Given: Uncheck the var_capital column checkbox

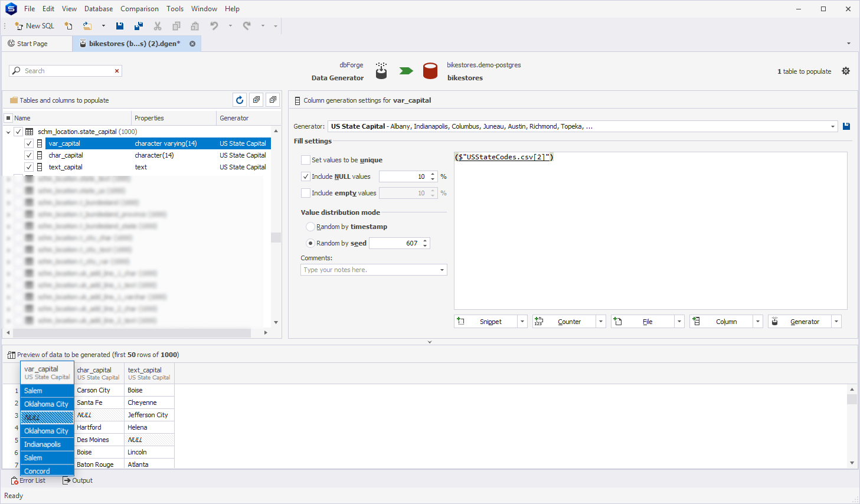Looking at the screenshot, I should [28, 143].
